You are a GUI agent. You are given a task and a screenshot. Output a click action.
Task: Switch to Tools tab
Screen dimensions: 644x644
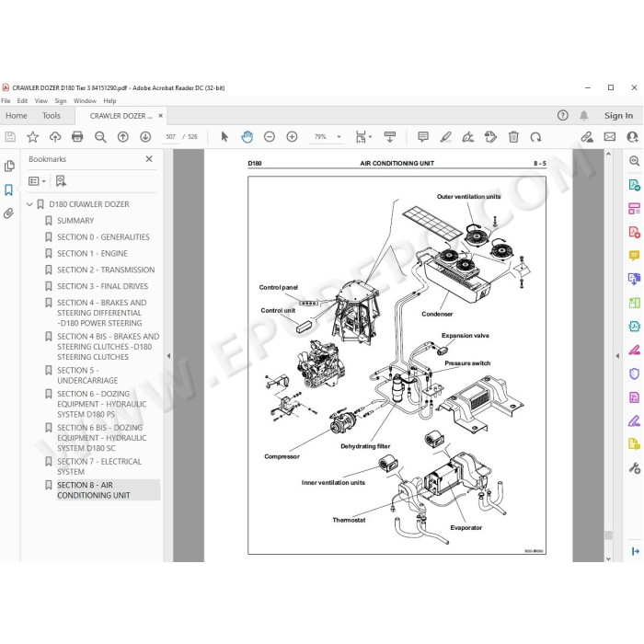[x=52, y=116]
